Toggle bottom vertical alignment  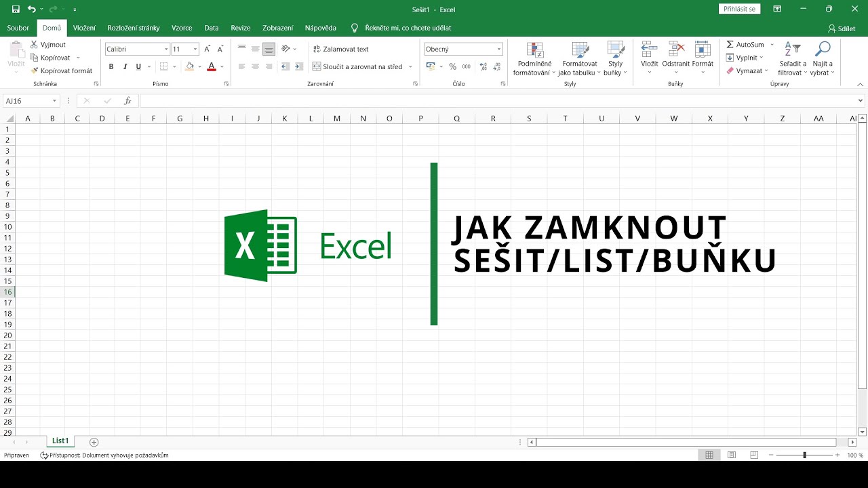(x=269, y=49)
